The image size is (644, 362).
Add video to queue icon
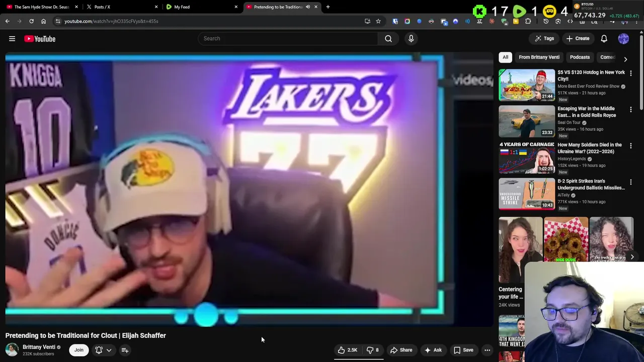(x=125, y=350)
